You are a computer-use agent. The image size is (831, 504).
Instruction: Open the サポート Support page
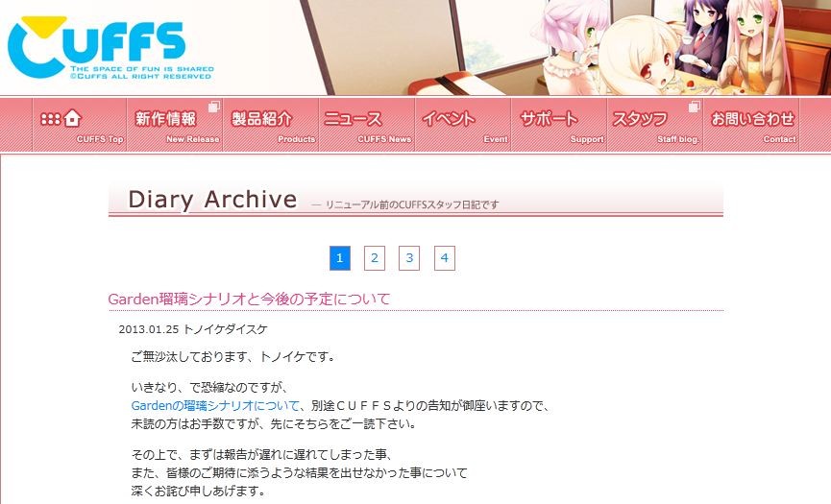tap(558, 126)
